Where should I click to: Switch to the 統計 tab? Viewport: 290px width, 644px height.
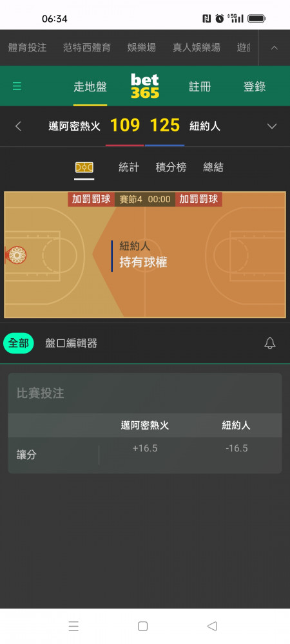(x=129, y=167)
